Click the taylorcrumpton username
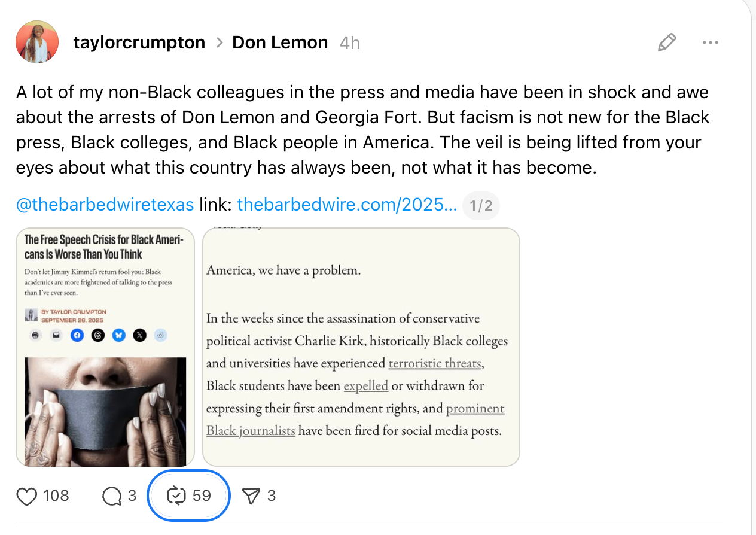 (139, 42)
